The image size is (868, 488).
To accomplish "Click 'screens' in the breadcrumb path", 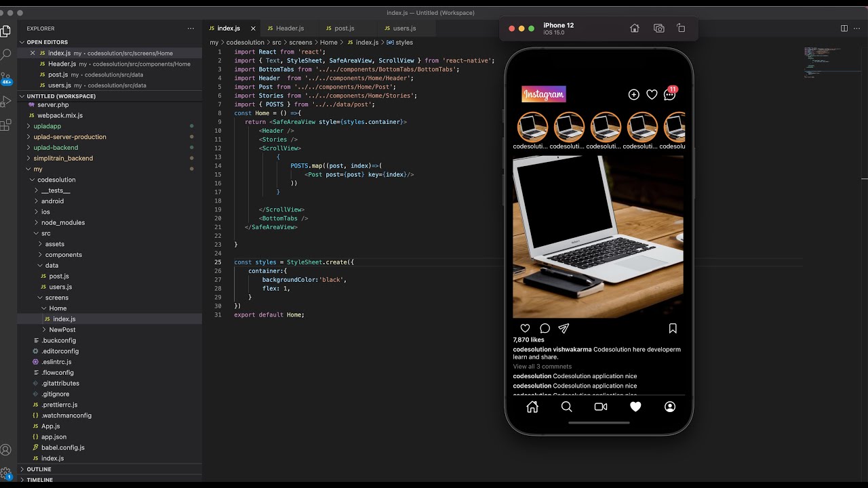I will (300, 42).
